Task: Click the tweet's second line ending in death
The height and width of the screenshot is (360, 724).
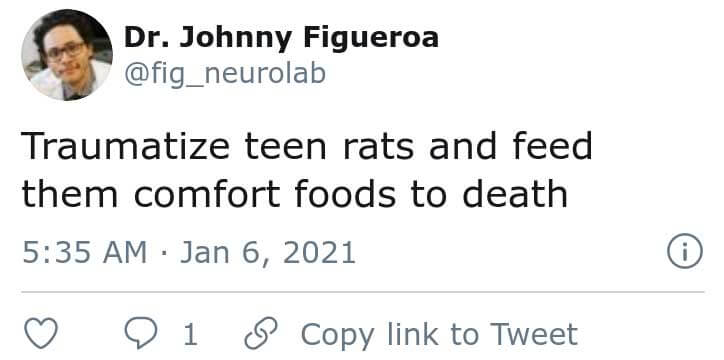Action: pyautogui.click(x=295, y=193)
